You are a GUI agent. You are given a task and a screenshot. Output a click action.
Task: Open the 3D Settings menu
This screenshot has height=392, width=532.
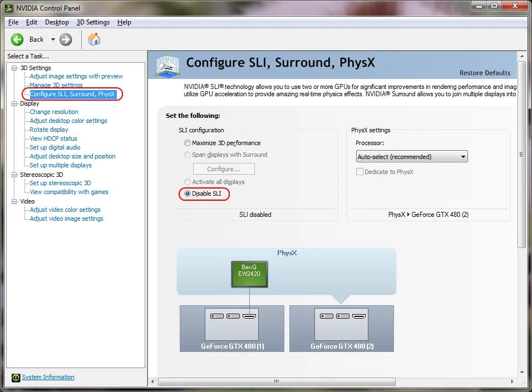point(93,22)
